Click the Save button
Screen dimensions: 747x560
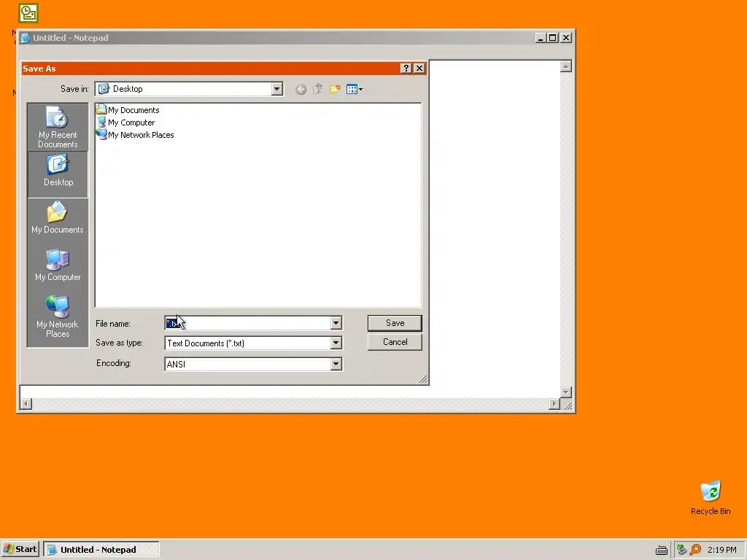[395, 323]
